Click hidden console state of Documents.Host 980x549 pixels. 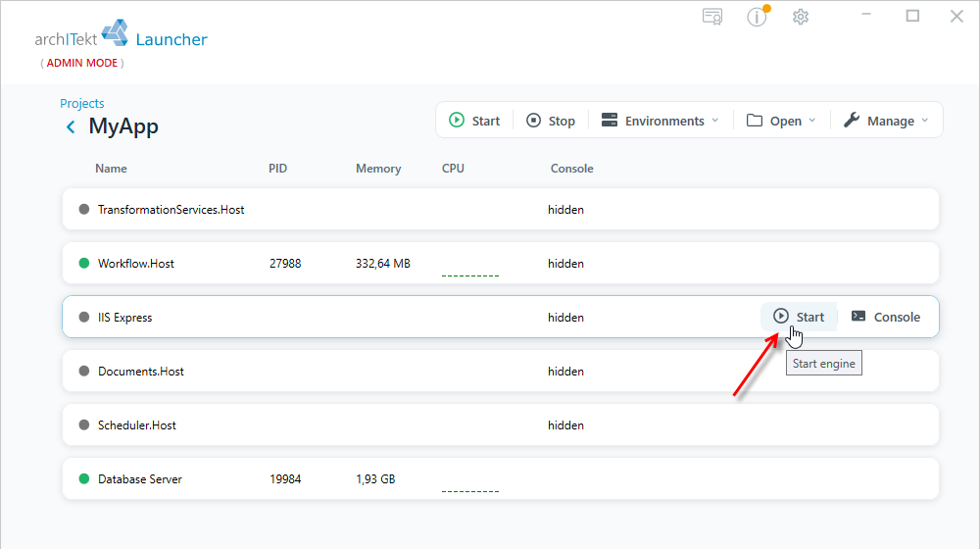565,371
